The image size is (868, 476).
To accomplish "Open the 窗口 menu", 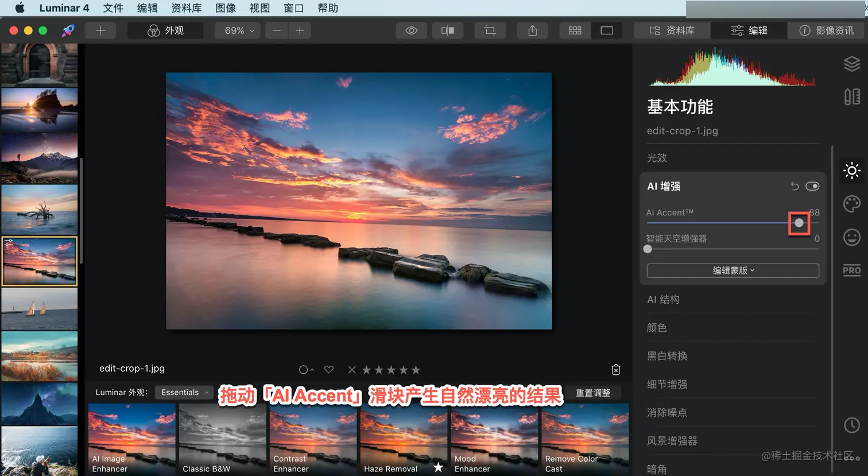I will click(294, 8).
